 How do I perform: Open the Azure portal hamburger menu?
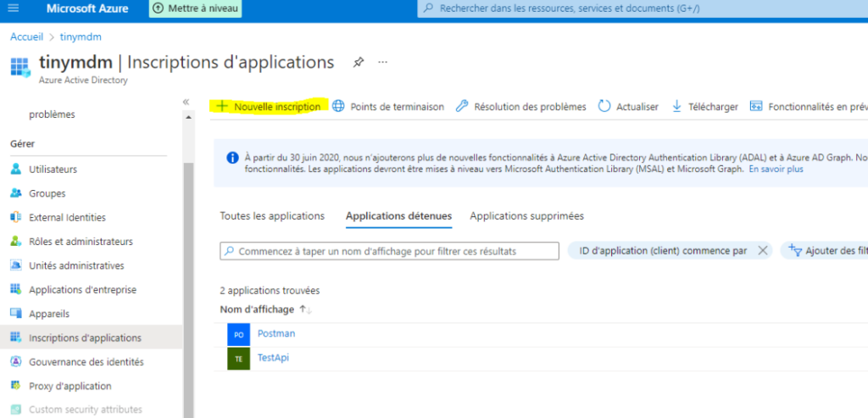click(x=14, y=8)
